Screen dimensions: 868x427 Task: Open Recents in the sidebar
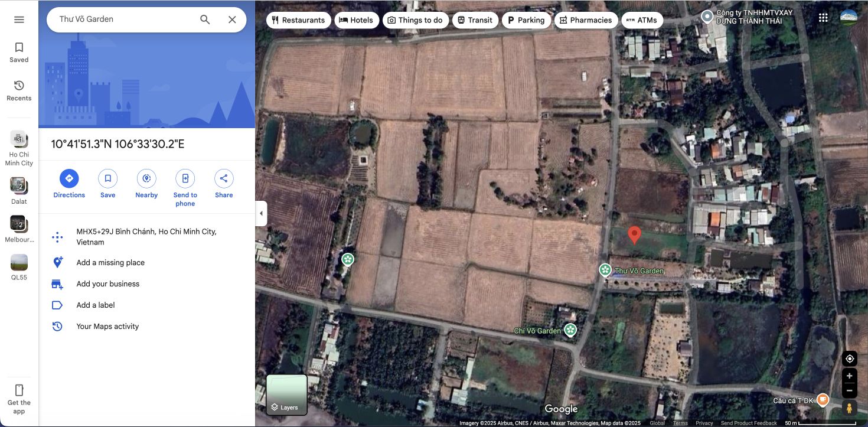19,90
